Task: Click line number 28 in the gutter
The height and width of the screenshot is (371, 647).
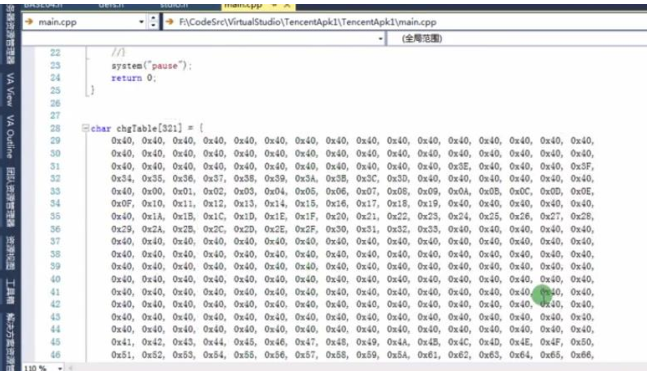Action: [x=55, y=128]
